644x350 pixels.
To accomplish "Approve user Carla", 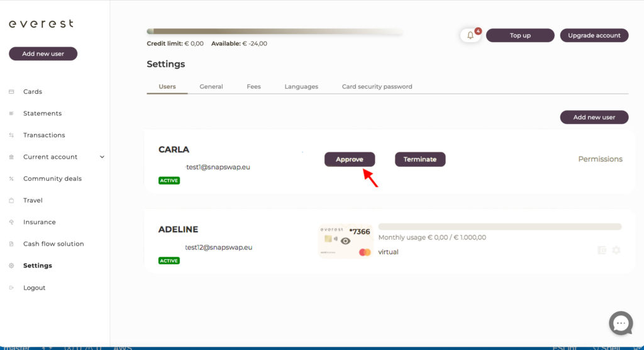I will click(x=350, y=160).
